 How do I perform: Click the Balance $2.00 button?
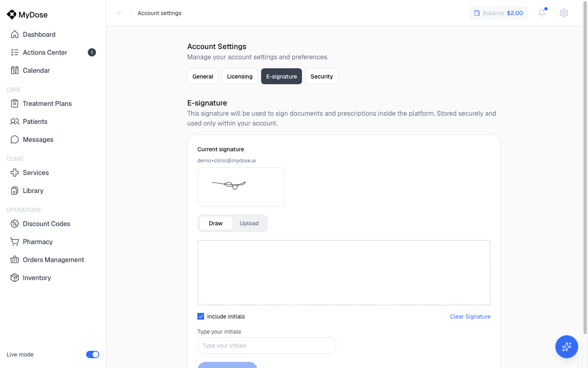[498, 13]
